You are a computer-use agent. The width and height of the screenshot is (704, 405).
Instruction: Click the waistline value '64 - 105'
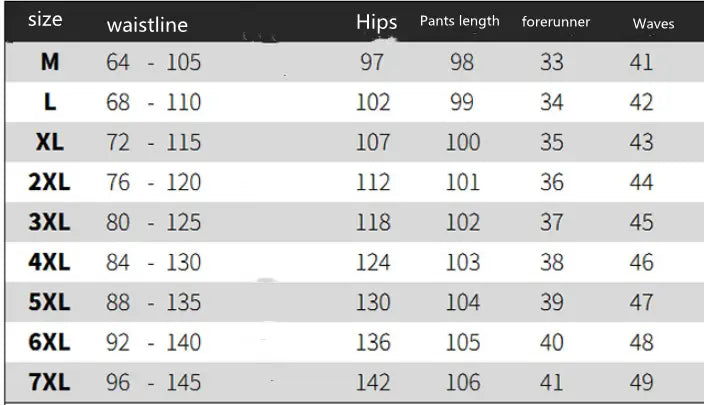point(153,62)
